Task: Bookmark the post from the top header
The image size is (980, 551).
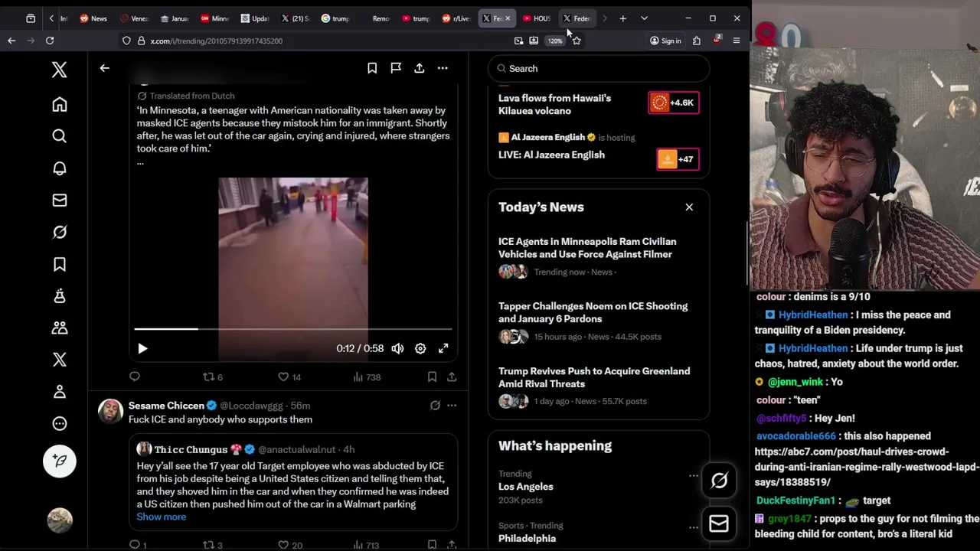Action: (x=372, y=68)
